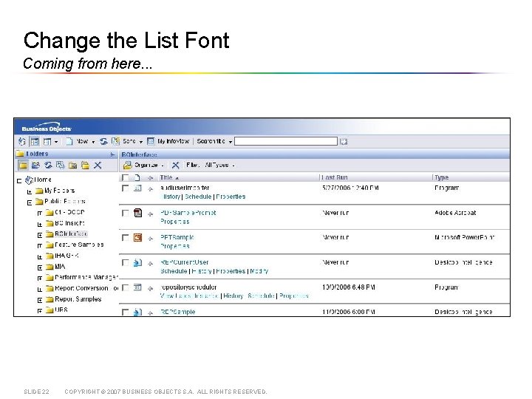
Task: Collapse the Public Folders tree node
Action: pos(30,203)
